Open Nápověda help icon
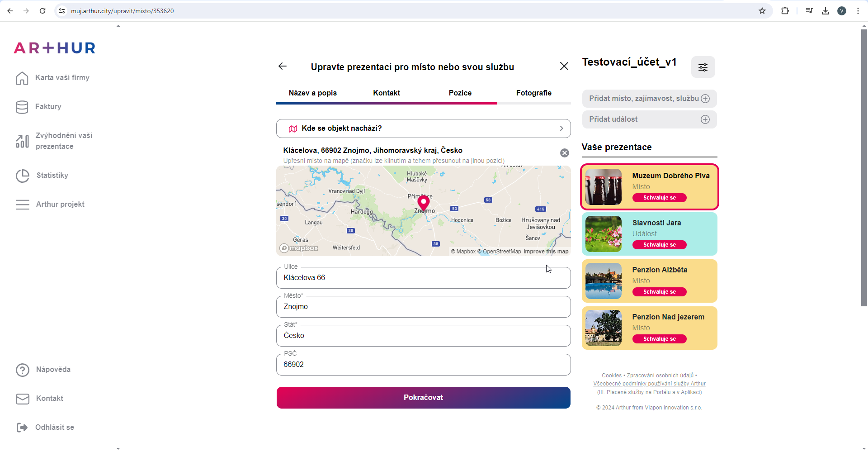 click(22, 370)
